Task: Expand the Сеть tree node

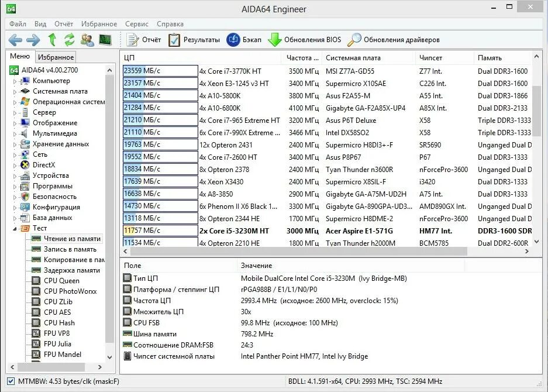Action: click(x=15, y=154)
